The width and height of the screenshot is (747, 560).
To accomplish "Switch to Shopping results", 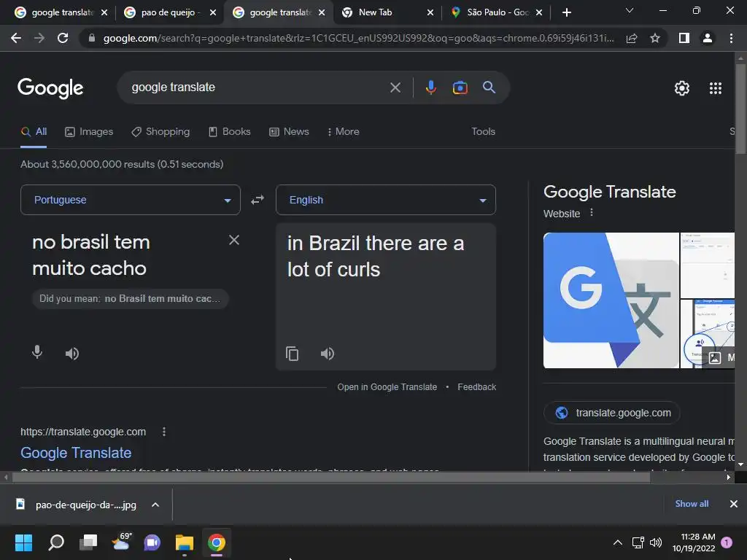I will tap(160, 131).
